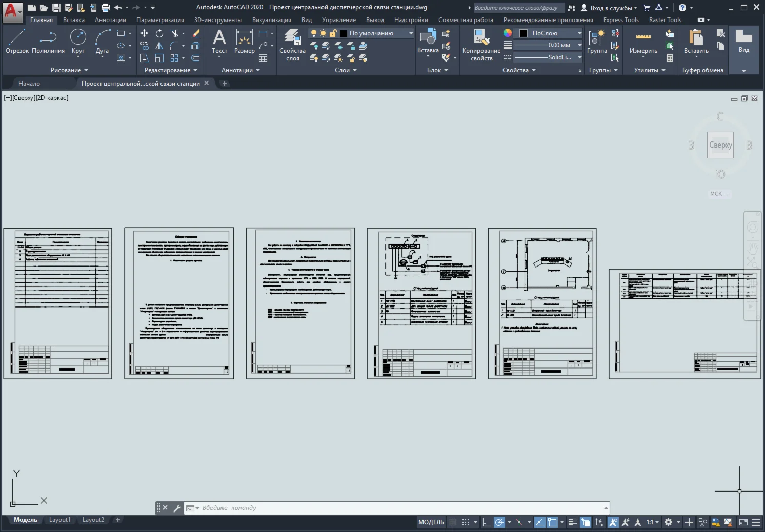Switch to the Начало document tab
This screenshot has width=765, height=532.
29,84
